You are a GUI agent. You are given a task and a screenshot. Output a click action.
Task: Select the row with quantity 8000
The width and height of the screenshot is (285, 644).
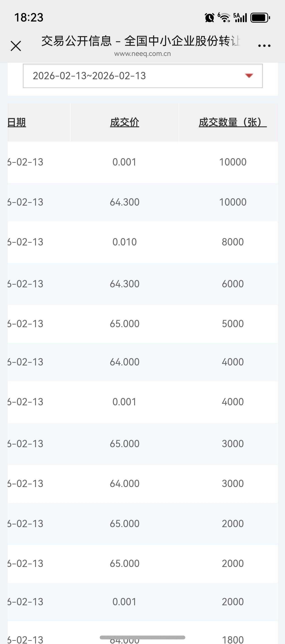pos(143,242)
